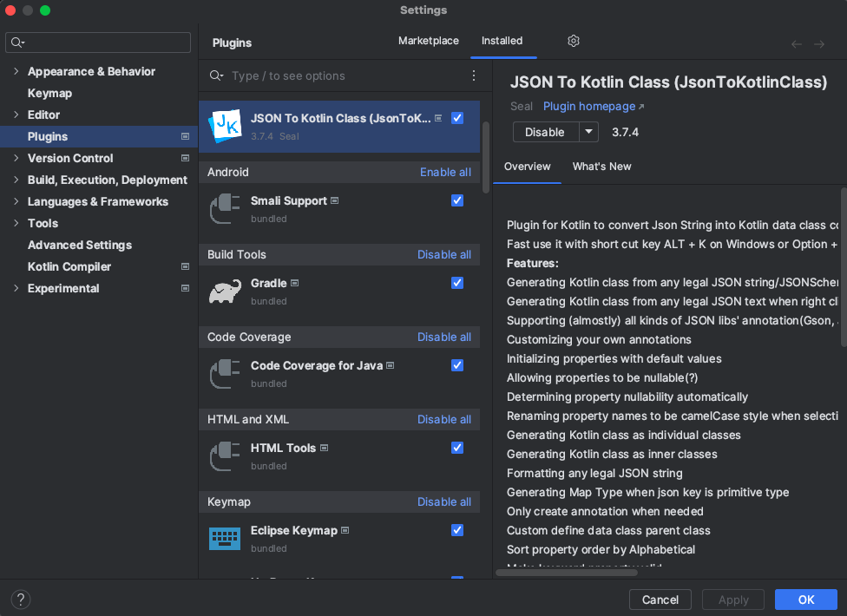The width and height of the screenshot is (847, 616).
Task: Click the Gradle elephant icon
Action: 226,292
